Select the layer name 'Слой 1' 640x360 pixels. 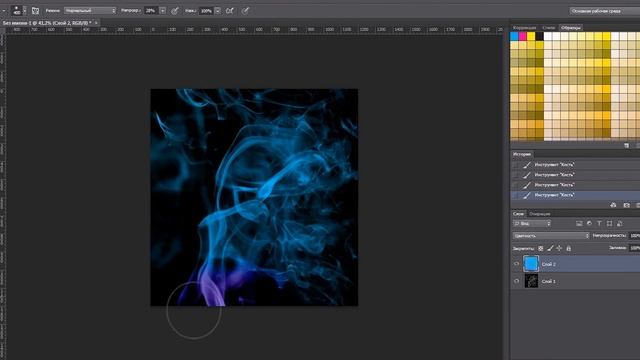tap(549, 282)
